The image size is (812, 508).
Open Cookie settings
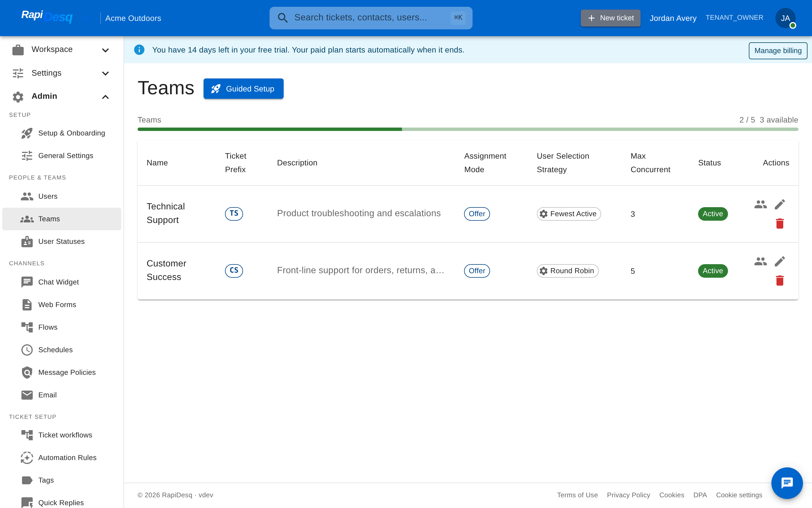coord(739,495)
